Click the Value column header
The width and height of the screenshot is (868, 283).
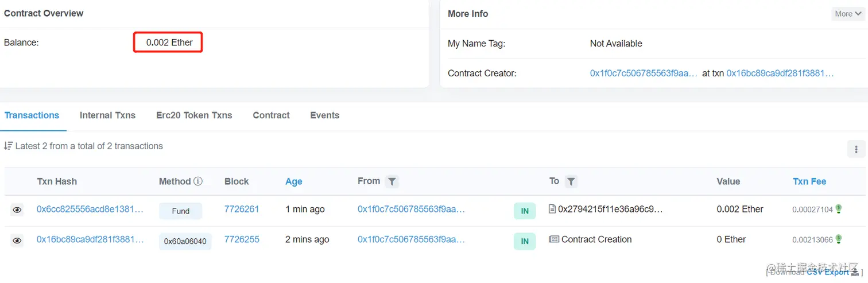click(x=728, y=181)
